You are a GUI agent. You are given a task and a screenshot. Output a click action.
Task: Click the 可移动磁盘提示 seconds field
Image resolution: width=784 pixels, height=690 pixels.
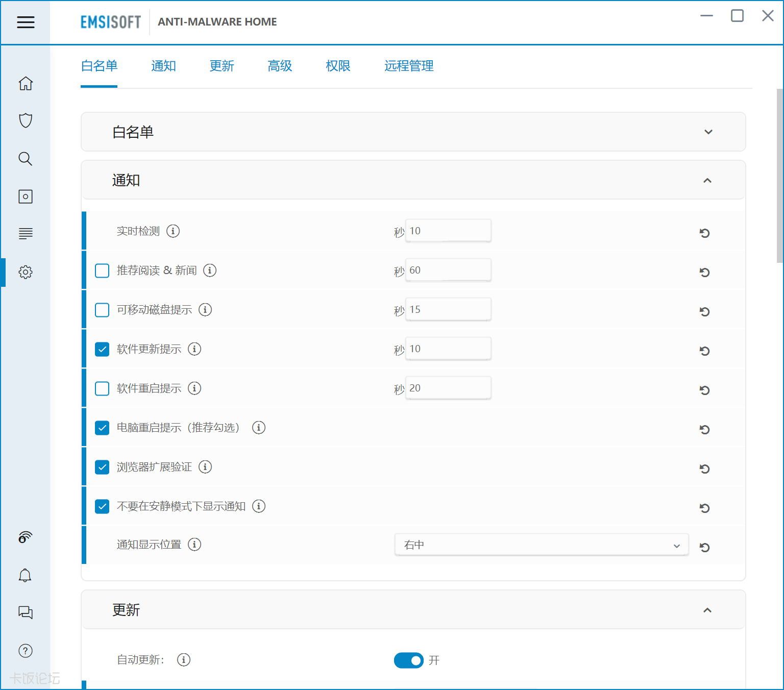click(x=448, y=310)
